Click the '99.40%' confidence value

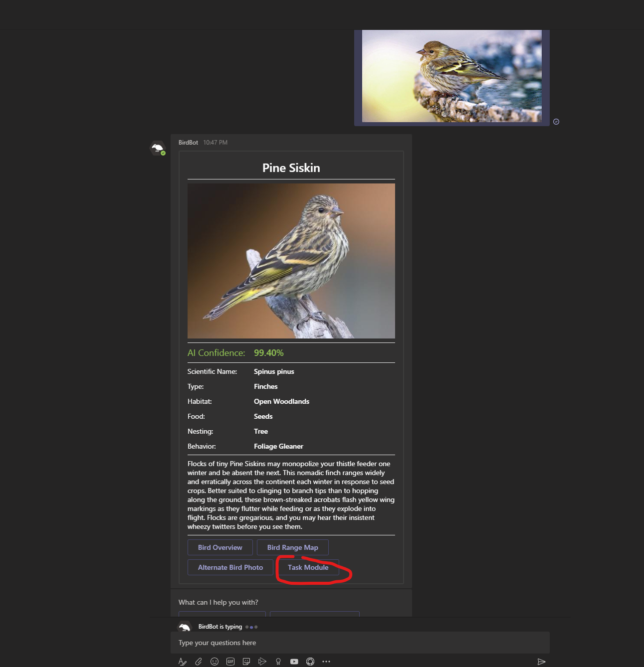click(x=269, y=353)
